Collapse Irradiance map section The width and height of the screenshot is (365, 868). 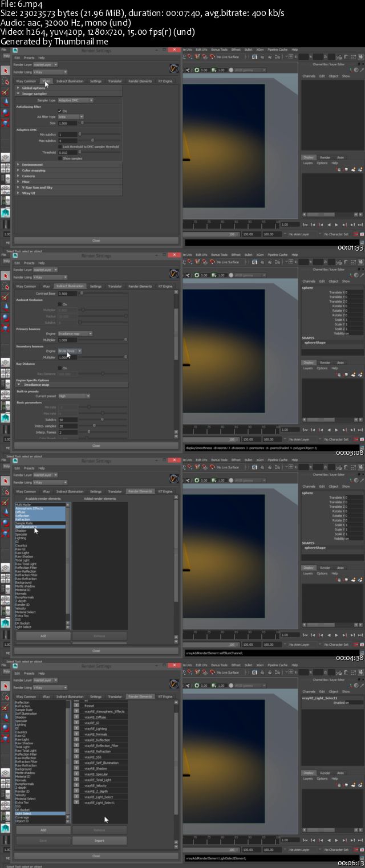(71, 385)
